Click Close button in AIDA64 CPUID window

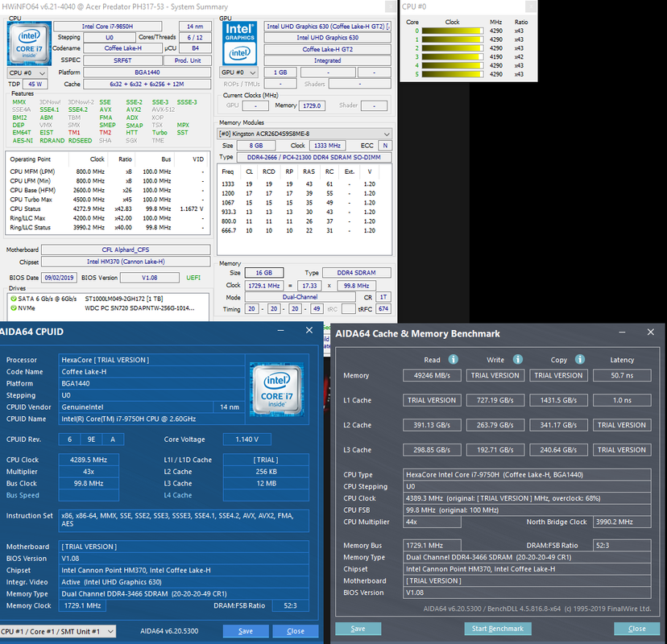pyautogui.click(x=295, y=631)
